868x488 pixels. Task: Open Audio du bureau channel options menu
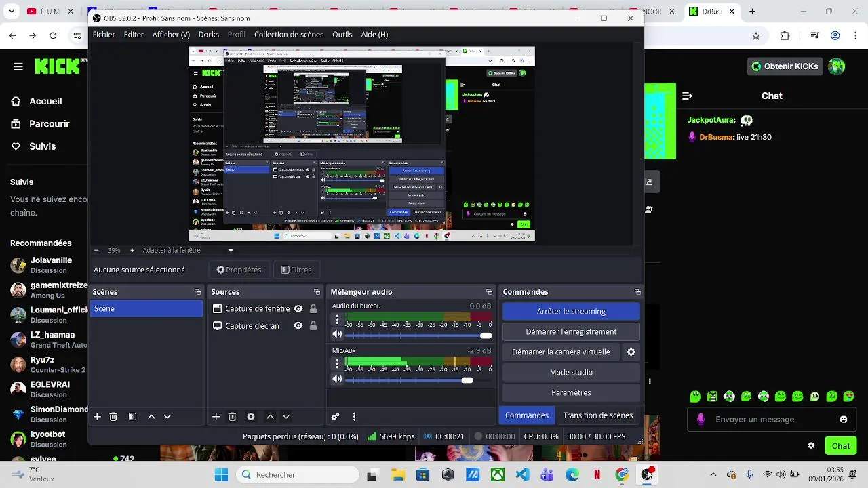point(337,319)
